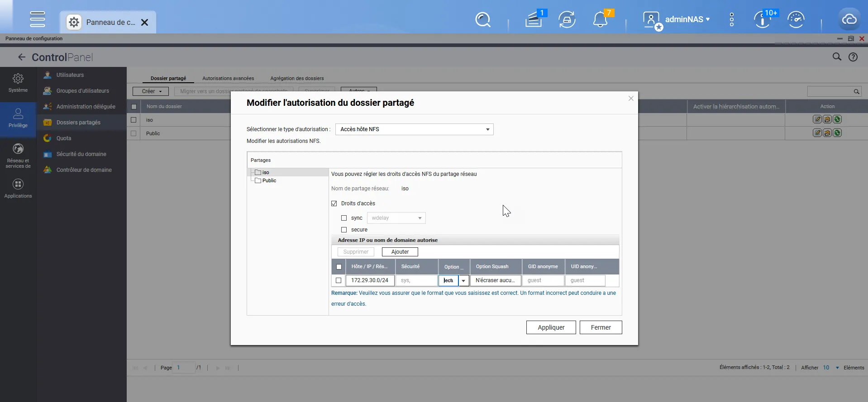Click the Ajouter button
Viewport: 868px width, 402px height.
[x=400, y=252]
